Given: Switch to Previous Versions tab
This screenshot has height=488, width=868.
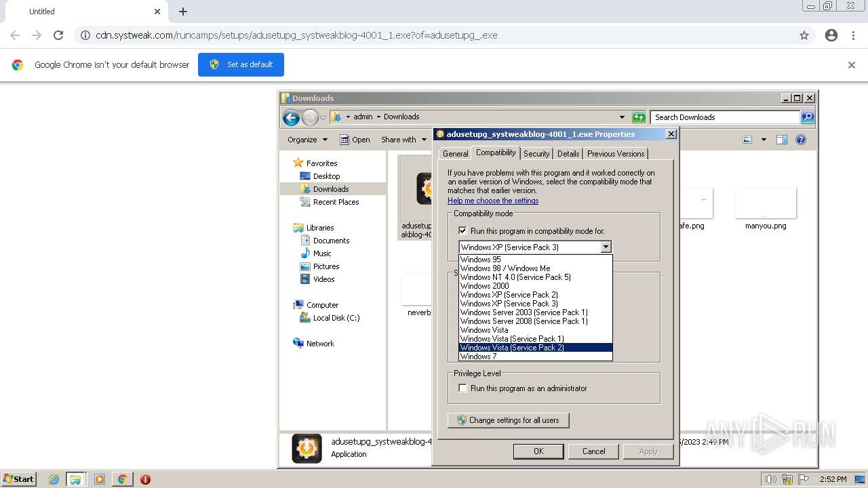Looking at the screenshot, I should [x=616, y=154].
